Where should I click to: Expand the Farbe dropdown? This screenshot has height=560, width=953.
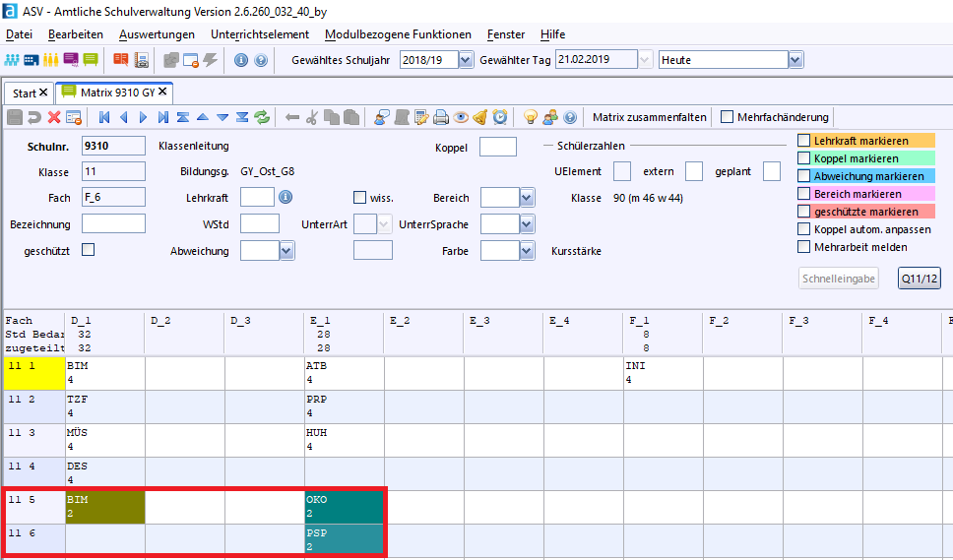(x=527, y=250)
